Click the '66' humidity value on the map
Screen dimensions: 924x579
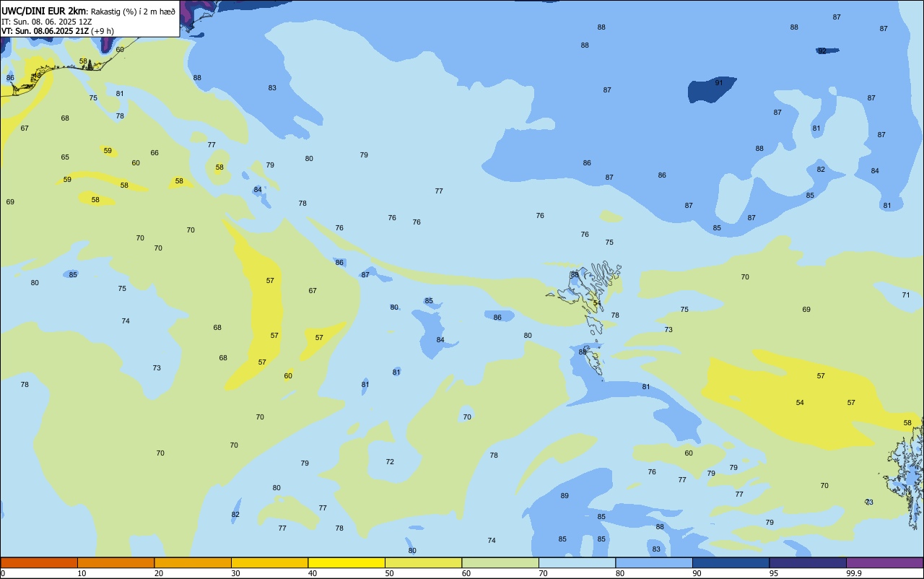click(154, 153)
